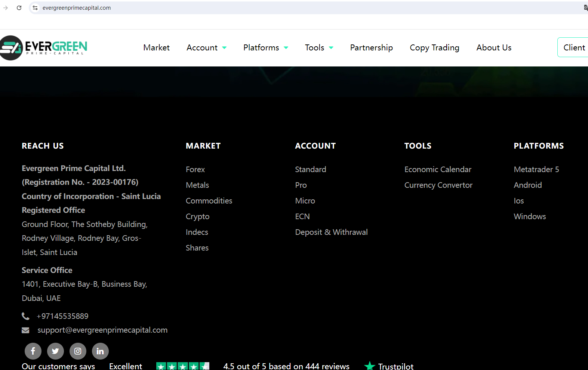Open the Twitter social icon
Screen dimensions: 588x370
click(55, 351)
